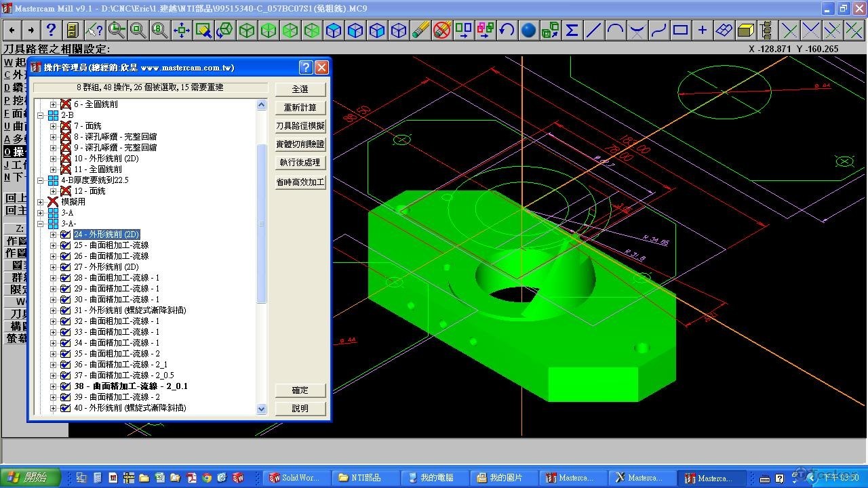The width and height of the screenshot is (868, 488).
Task: Select the arc creation tool icon
Action: (x=615, y=30)
